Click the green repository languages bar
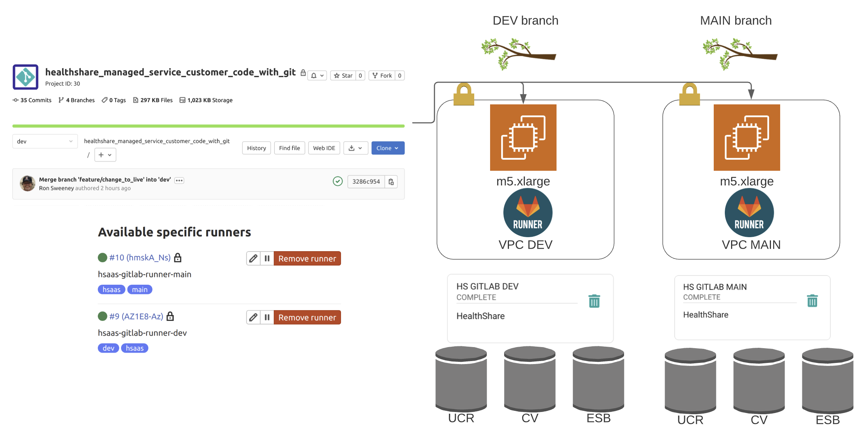Screen dimensions: 868x433 pyautogui.click(x=209, y=126)
